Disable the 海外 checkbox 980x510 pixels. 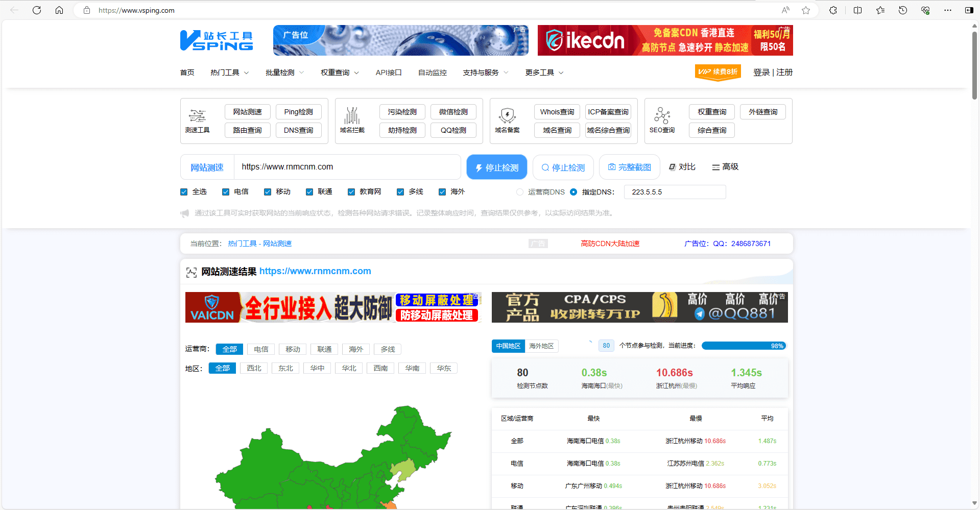point(442,191)
